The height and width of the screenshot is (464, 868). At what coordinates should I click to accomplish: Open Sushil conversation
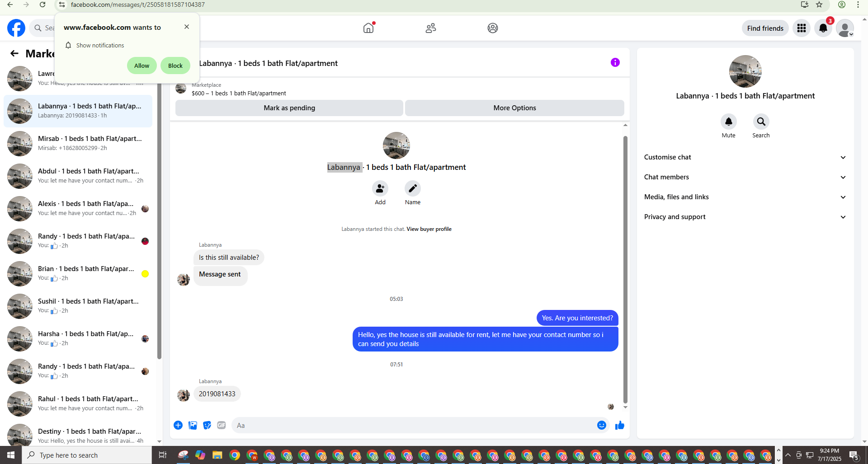tap(78, 306)
